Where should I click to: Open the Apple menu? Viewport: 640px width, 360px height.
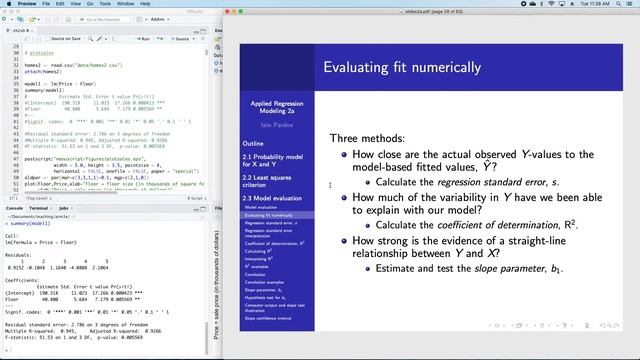click(9, 4)
